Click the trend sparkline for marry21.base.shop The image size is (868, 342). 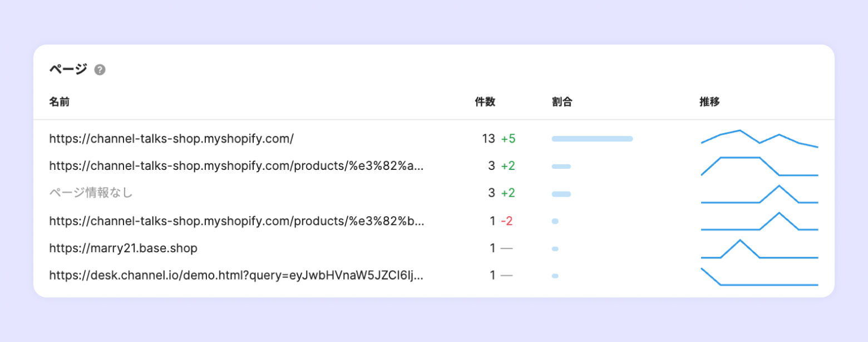(759, 250)
